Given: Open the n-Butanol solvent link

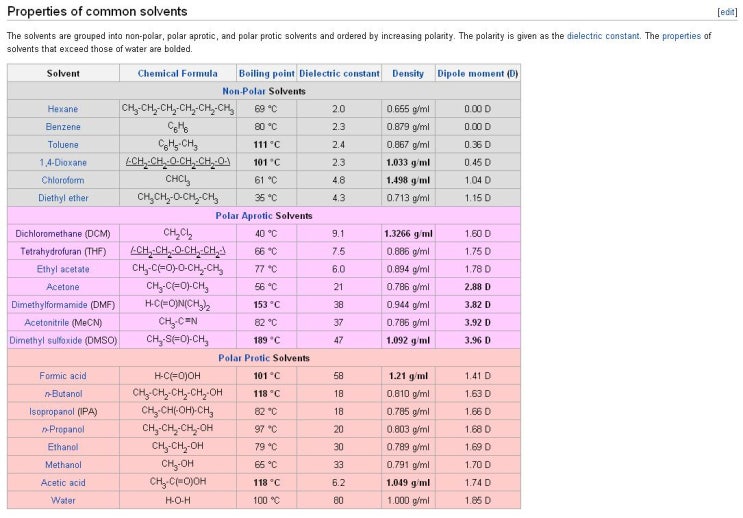Looking at the screenshot, I should click(x=63, y=394).
